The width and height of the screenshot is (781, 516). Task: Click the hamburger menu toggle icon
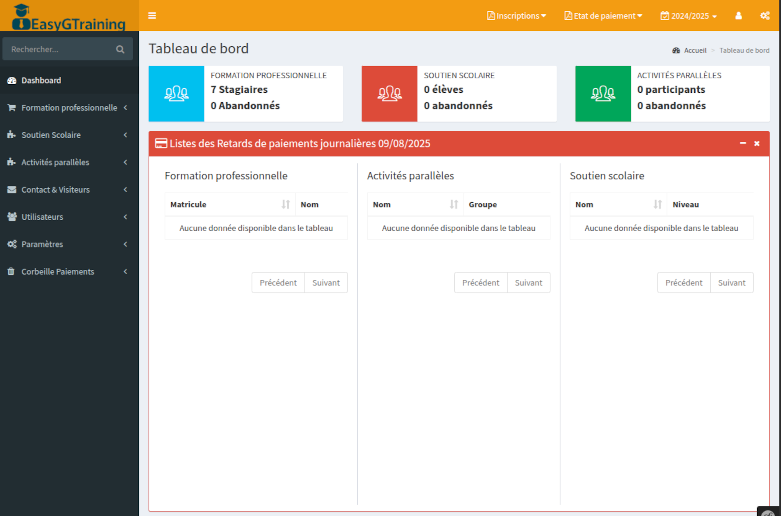[x=152, y=16]
